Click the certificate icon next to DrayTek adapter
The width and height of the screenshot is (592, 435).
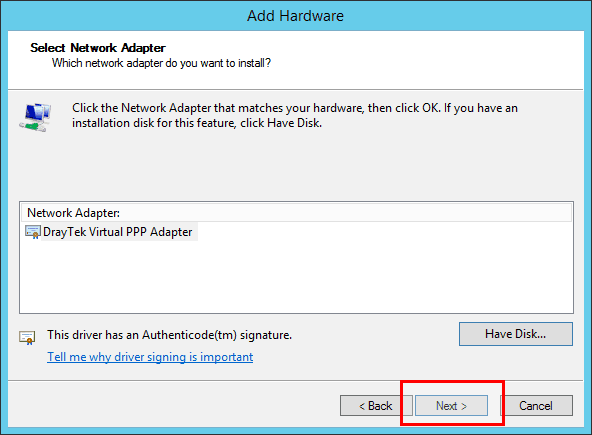pos(32,232)
